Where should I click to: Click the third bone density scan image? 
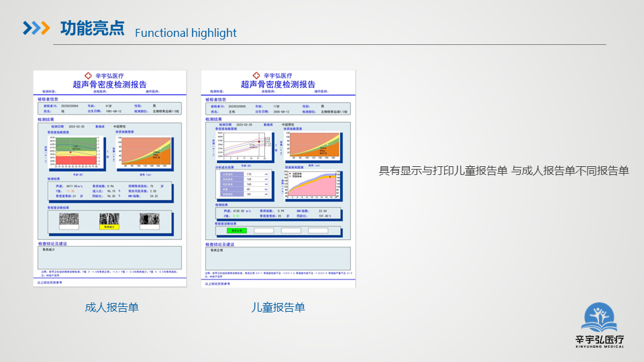tap(150, 219)
